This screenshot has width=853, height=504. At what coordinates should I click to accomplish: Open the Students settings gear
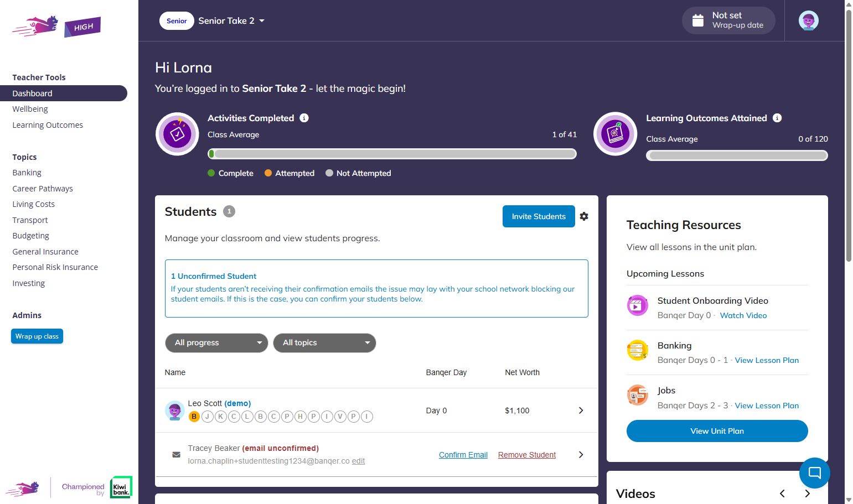pyautogui.click(x=584, y=216)
